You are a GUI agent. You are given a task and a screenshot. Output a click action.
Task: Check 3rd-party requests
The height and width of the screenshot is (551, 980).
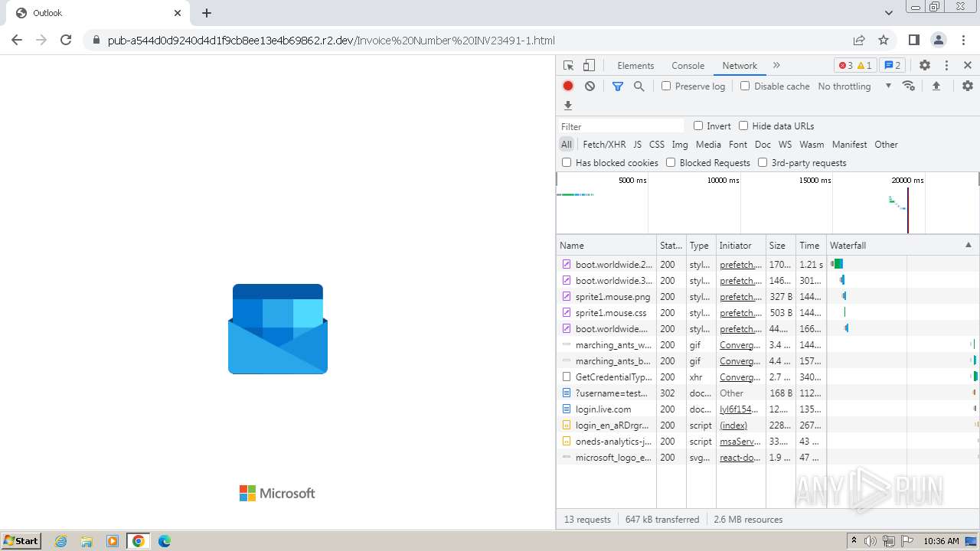763,162
